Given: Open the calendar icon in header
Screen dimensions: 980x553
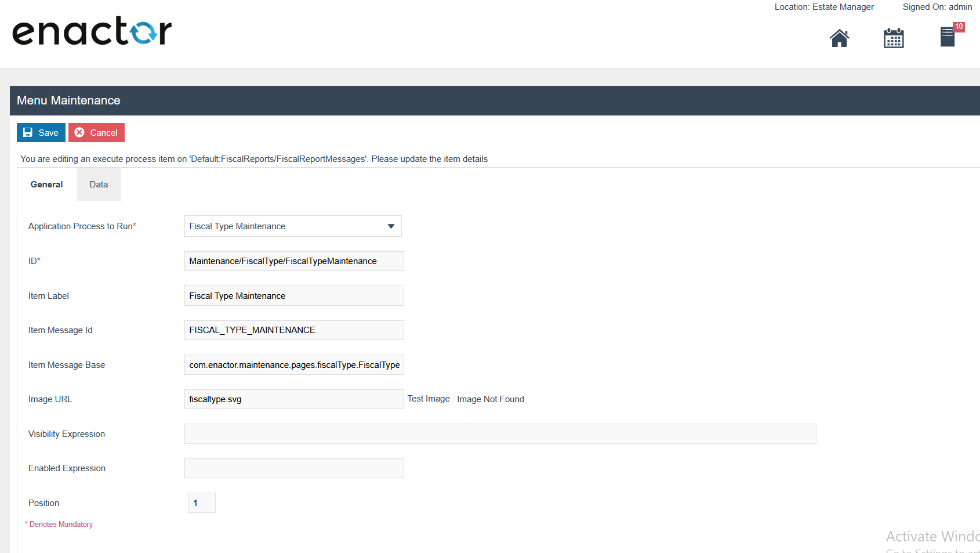Looking at the screenshot, I should [x=894, y=38].
